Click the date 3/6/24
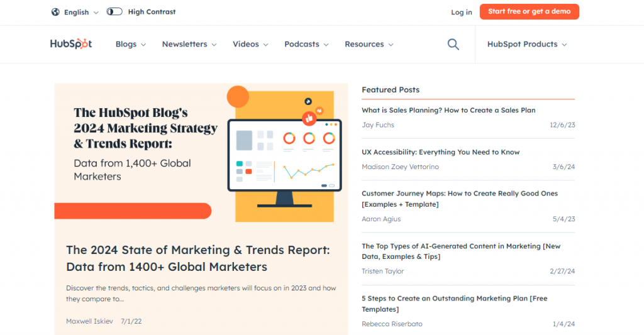This screenshot has width=644, height=335. 563,167
